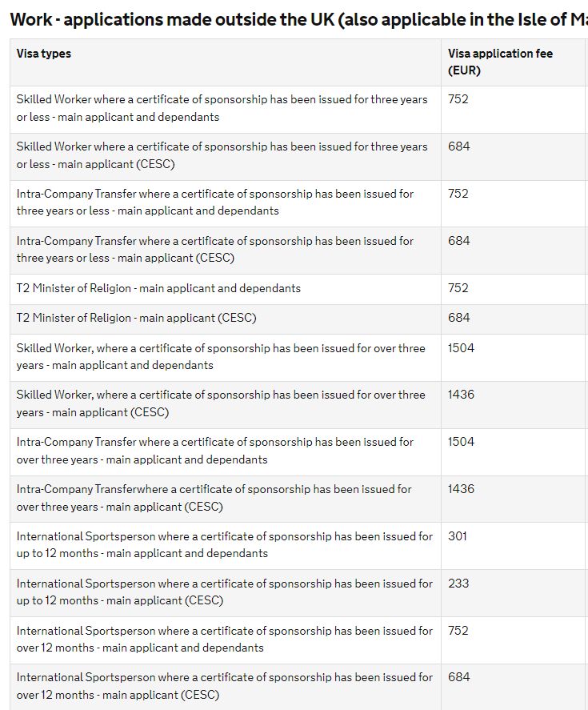Click the 1504 fee for Skilled Worker over three years
588x710 pixels.
[x=461, y=348]
